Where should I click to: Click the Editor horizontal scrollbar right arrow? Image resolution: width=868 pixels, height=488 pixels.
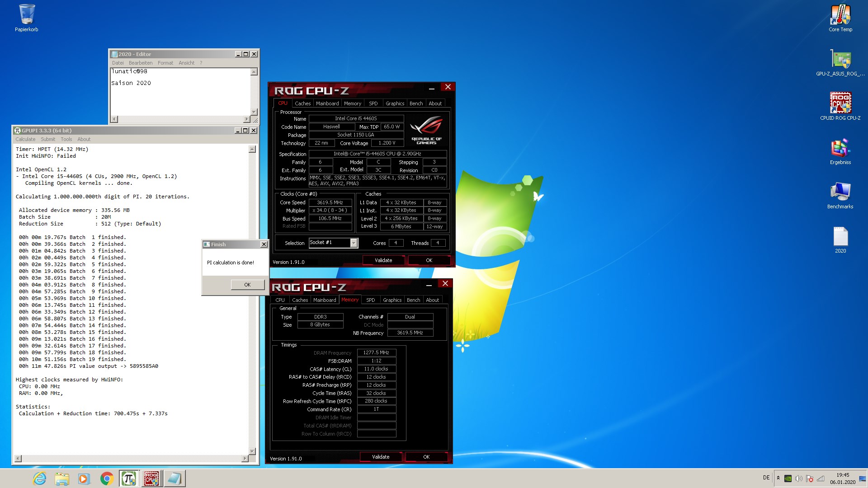(x=246, y=119)
